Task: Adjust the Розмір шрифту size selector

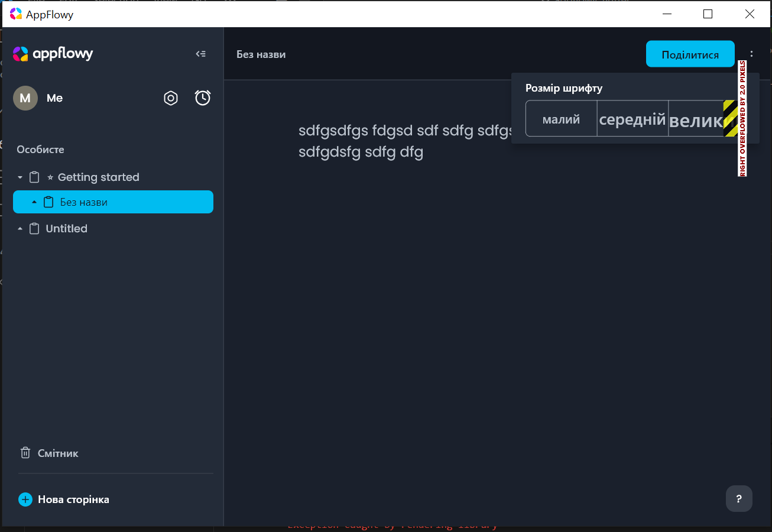Action: pos(632,118)
